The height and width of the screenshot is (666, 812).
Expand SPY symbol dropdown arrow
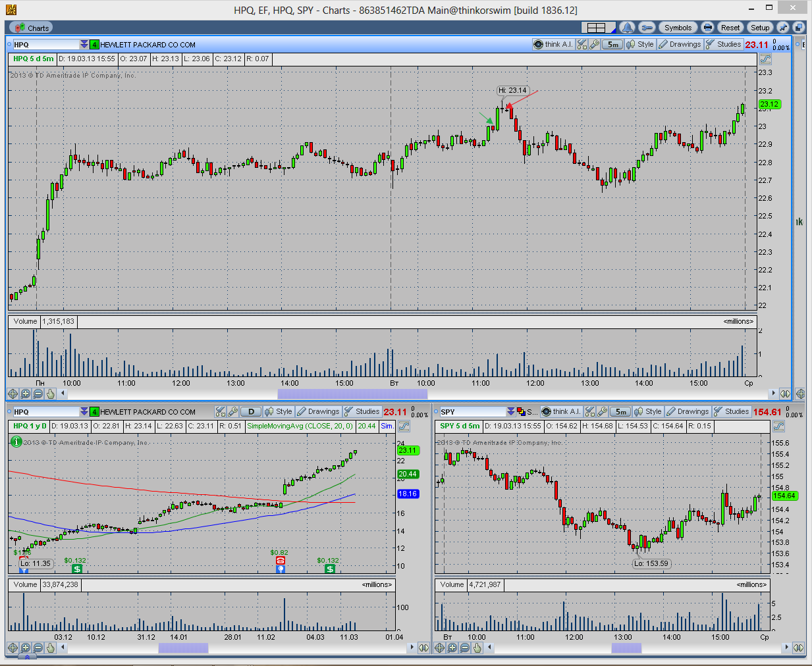pos(510,412)
